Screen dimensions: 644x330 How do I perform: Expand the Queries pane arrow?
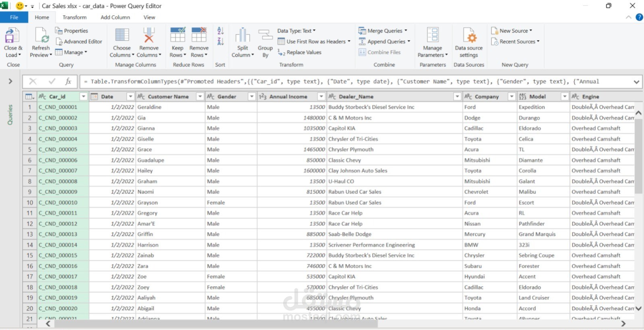pos(10,81)
